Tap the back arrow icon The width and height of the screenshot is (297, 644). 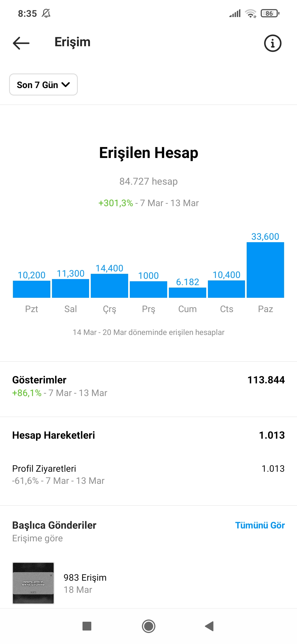[21, 43]
